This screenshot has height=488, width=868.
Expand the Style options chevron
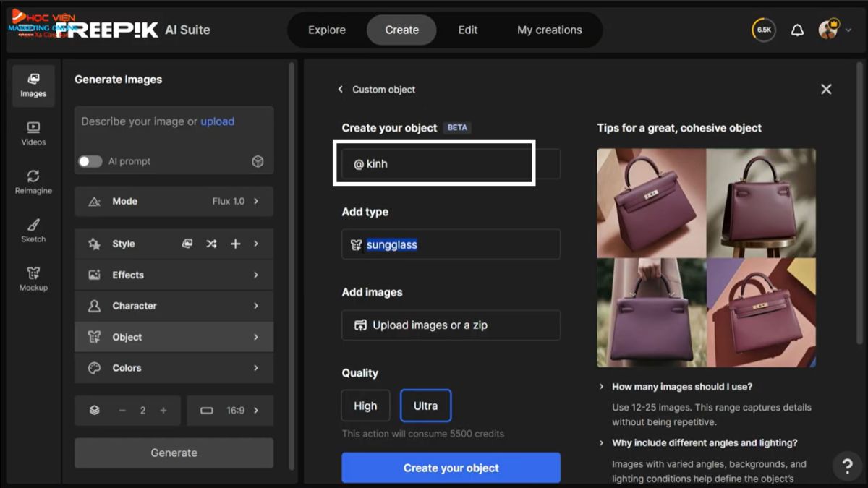pyautogui.click(x=256, y=244)
